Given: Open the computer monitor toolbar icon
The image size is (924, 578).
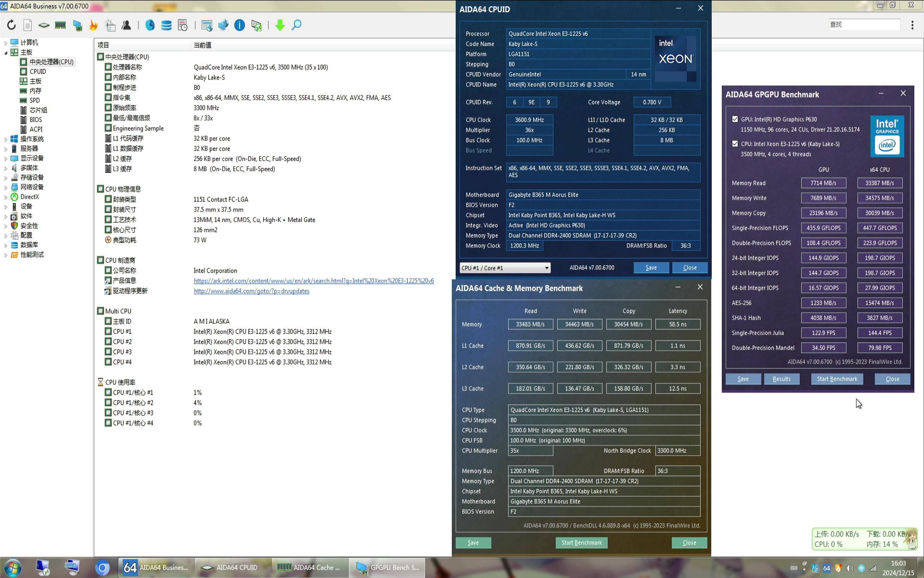Looking at the screenshot, I should pos(78,25).
